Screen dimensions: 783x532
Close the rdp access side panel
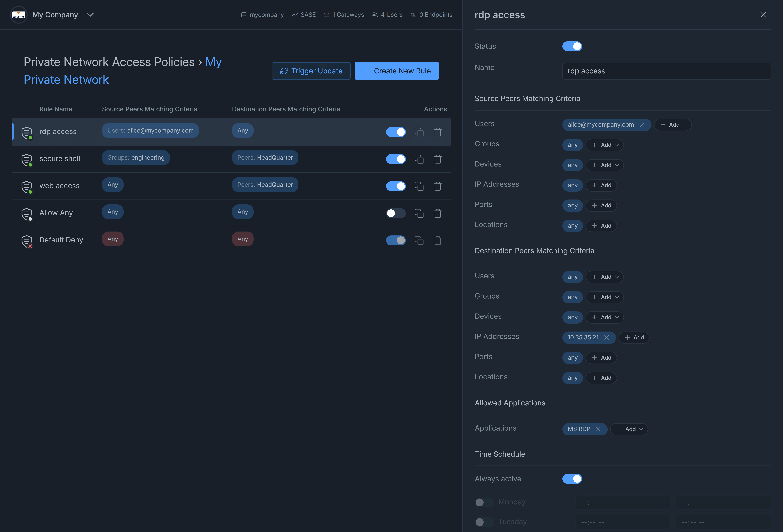coord(763,15)
